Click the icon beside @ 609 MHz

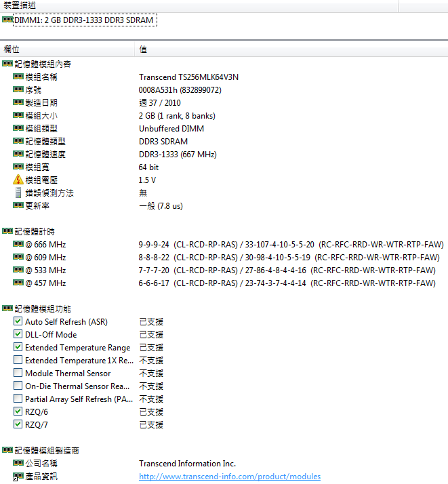(18, 257)
